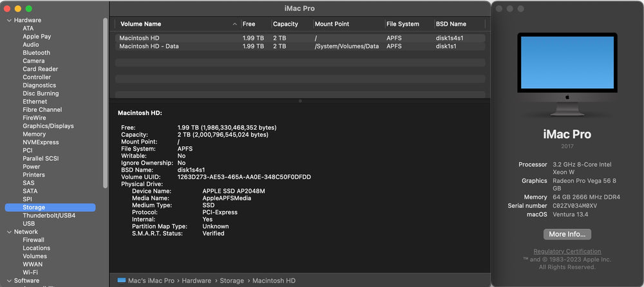Click the iMac Pro image in About window
The width and height of the screenshot is (644, 287).
[x=567, y=74]
